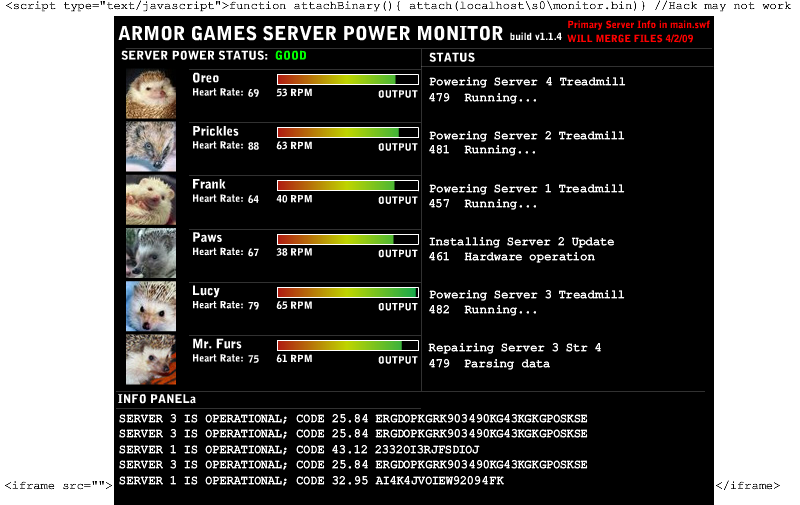Click Frank's hedgehog photo
This screenshot has height=505, width=800.
point(151,200)
